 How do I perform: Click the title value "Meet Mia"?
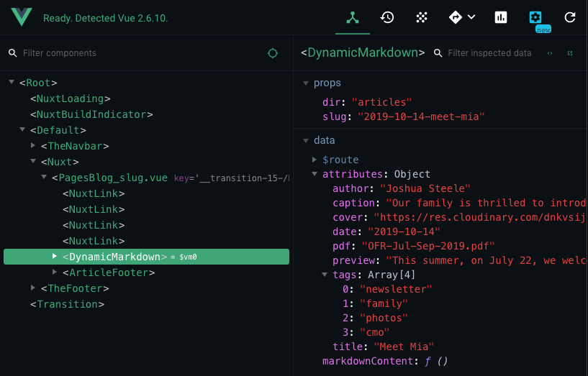404,347
